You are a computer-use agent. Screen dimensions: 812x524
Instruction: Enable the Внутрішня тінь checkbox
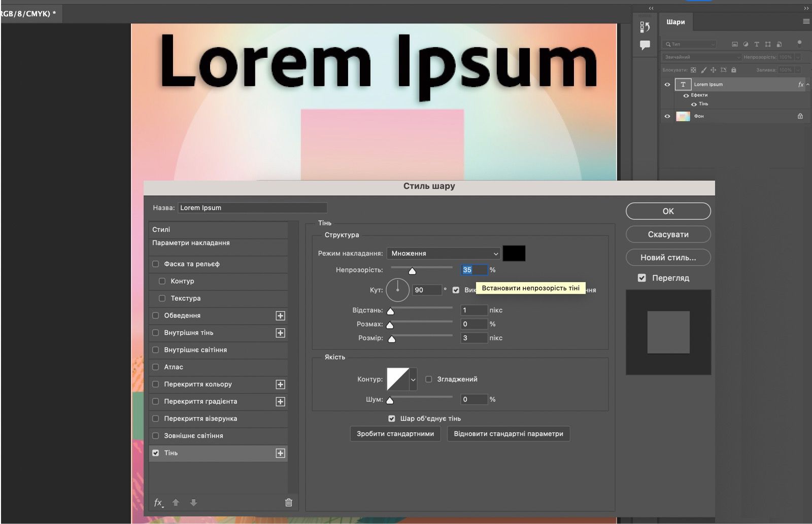pos(156,333)
